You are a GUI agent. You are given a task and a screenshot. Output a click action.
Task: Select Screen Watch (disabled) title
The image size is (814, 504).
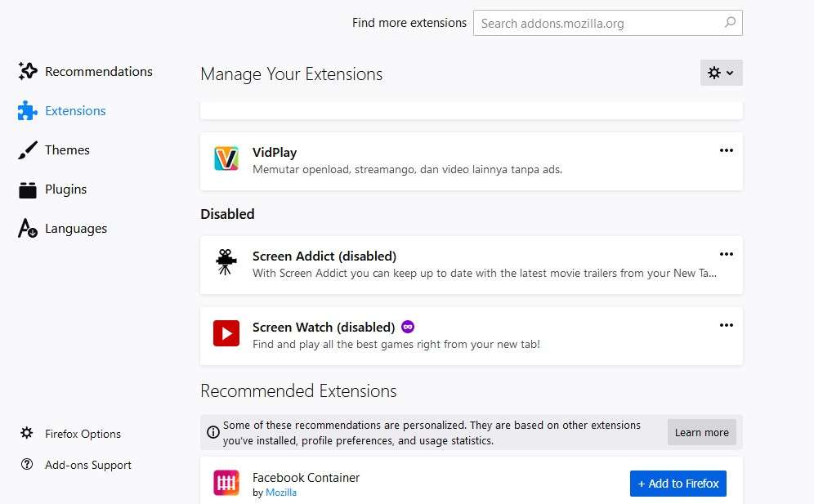click(324, 328)
